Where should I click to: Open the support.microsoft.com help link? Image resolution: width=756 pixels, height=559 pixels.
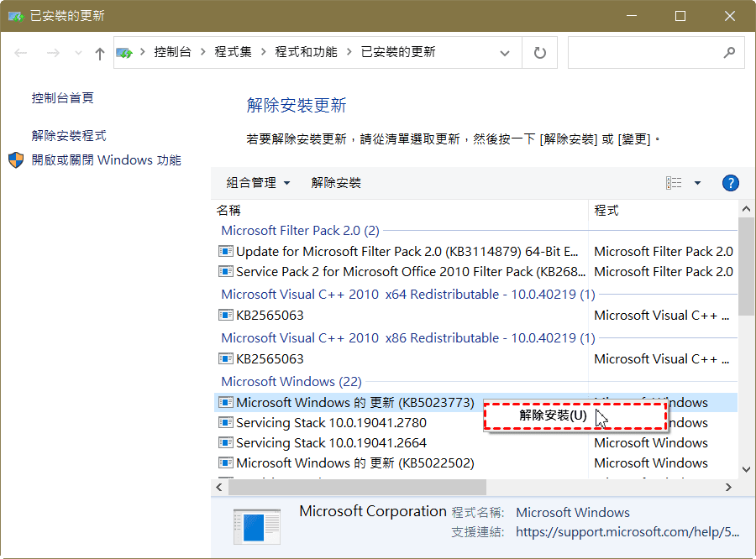627,532
